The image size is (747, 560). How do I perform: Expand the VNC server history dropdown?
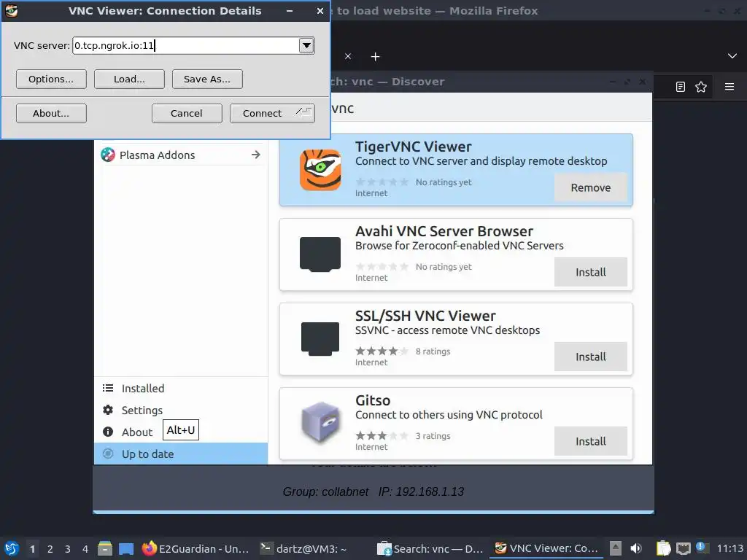pos(306,46)
